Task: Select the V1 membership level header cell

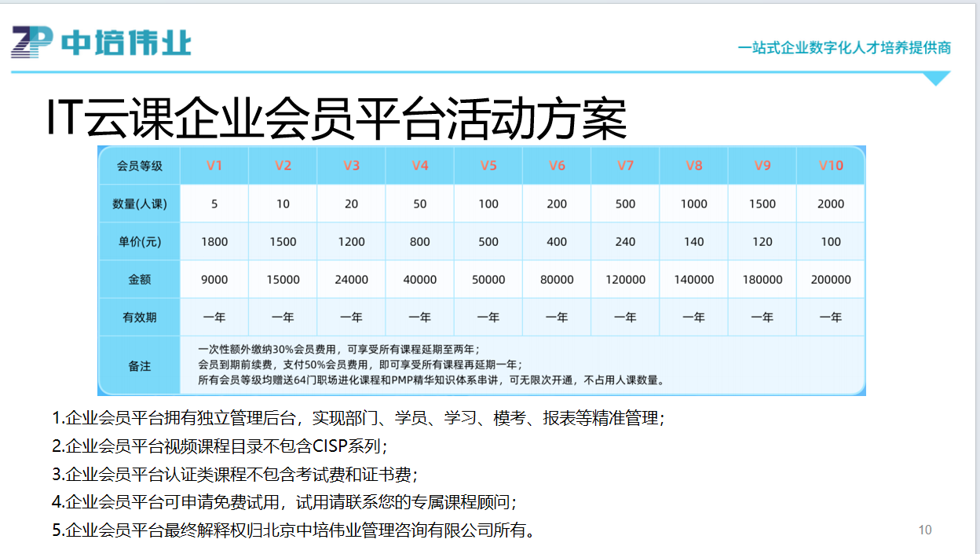Action: (214, 165)
